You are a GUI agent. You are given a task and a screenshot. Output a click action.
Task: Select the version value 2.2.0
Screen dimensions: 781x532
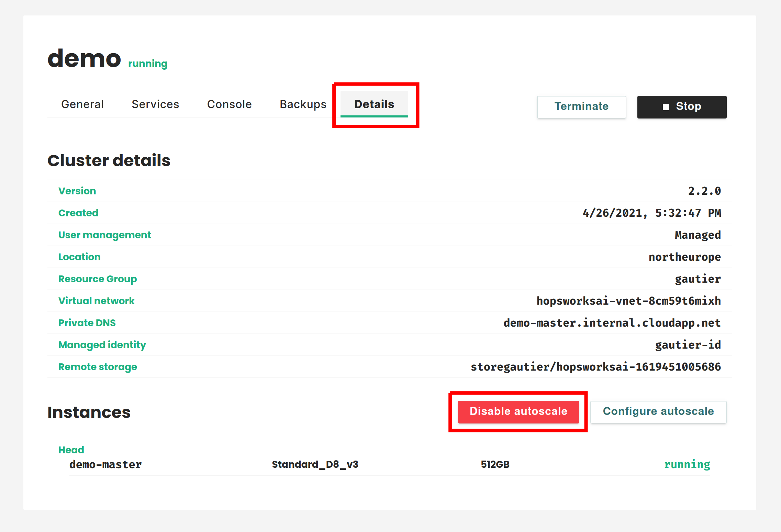click(704, 191)
